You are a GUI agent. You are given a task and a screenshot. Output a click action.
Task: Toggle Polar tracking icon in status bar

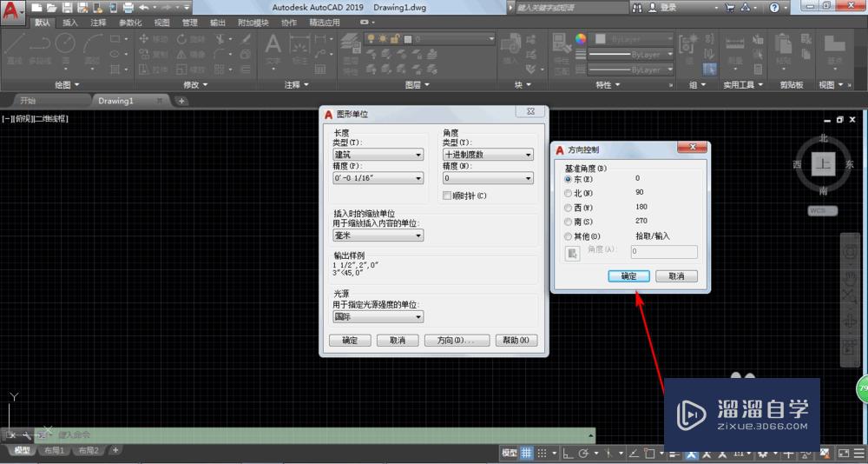click(583, 453)
